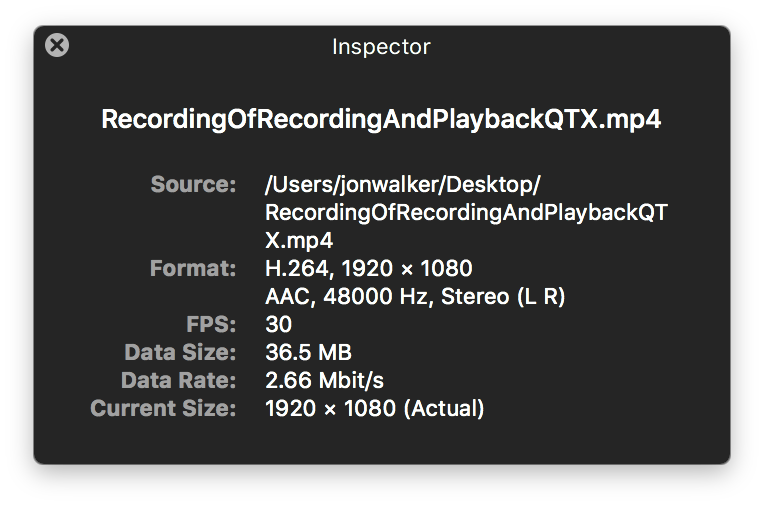This screenshot has width=764, height=506.
Task: Click the Current Size label
Action: tap(163, 408)
